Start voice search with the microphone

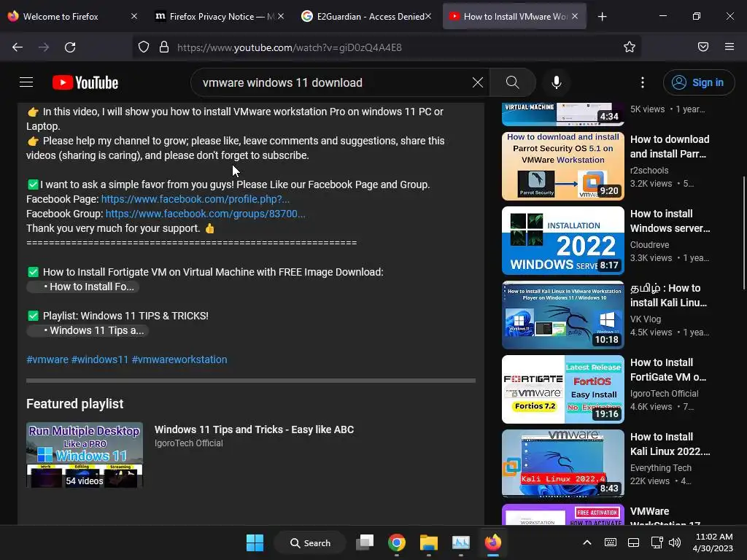click(556, 82)
